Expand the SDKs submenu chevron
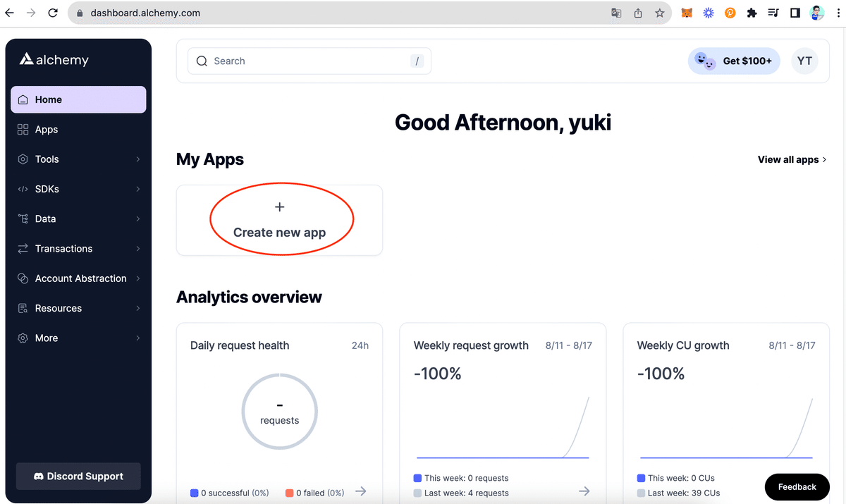Viewport: 846px width, 504px height. (138, 189)
